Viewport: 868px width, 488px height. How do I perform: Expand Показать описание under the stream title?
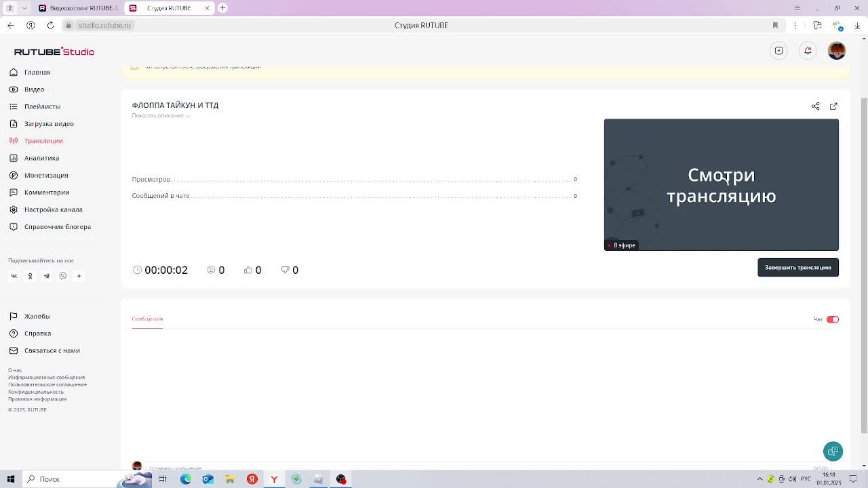coord(161,116)
